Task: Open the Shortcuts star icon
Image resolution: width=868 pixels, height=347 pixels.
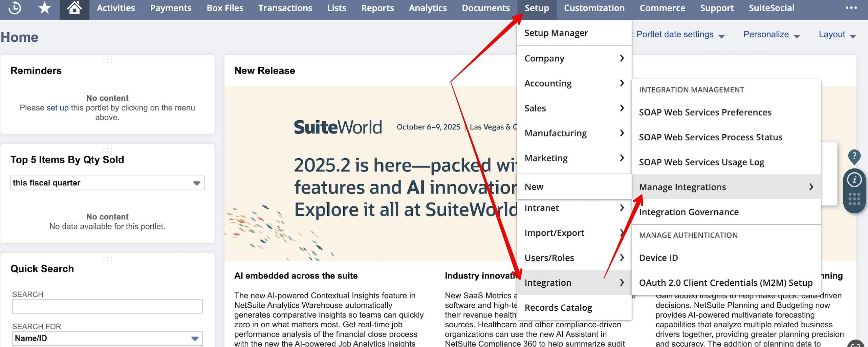Action: [44, 8]
